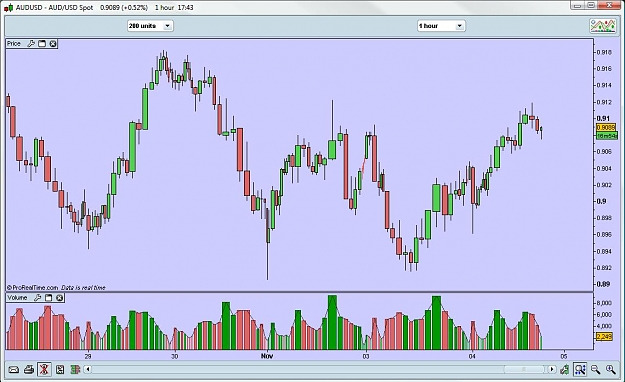
Task: Click the AUDUSD candlestick icon in title bar
Action: (x=8, y=7)
